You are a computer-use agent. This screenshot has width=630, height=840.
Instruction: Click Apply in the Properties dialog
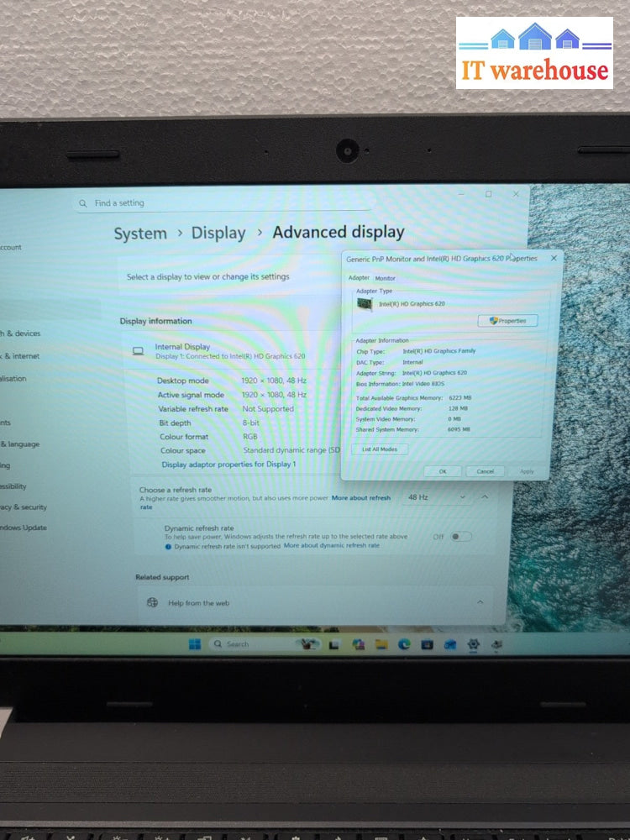pyautogui.click(x=527, y=471)
